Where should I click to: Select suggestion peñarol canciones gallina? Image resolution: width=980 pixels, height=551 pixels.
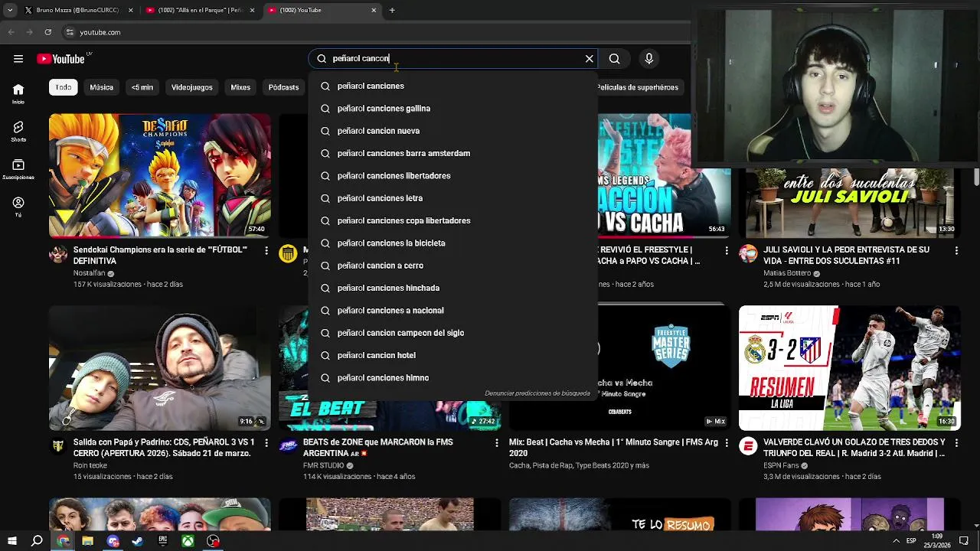452,109
